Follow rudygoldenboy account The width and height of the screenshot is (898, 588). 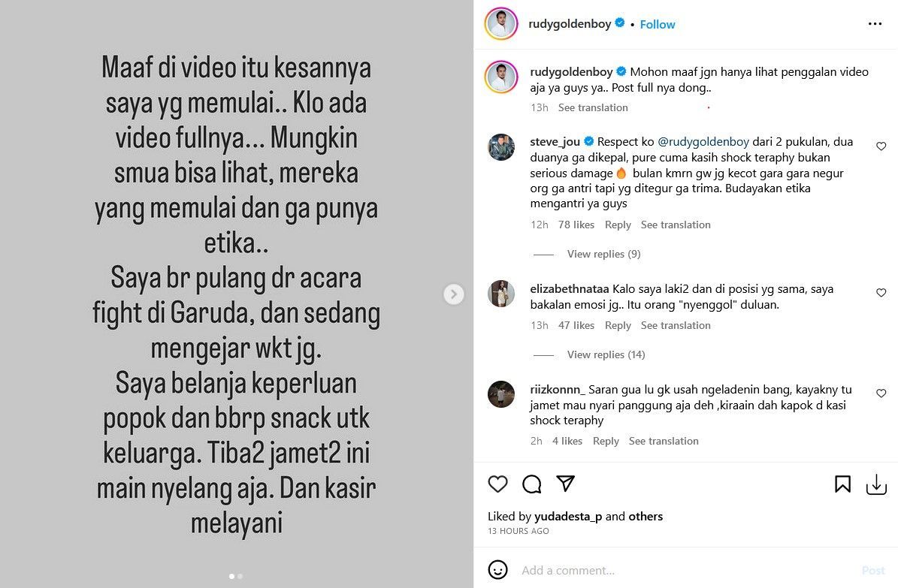(x=658, y=24)
